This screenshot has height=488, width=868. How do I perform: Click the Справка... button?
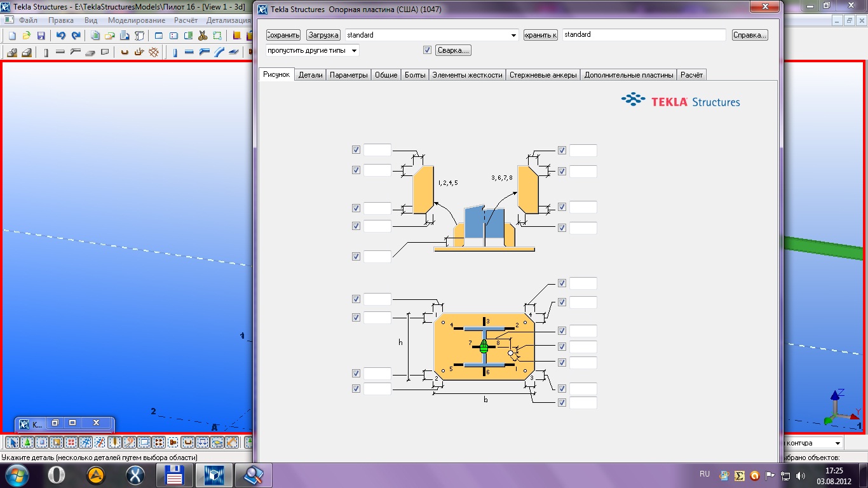click(x=750, y=36)
